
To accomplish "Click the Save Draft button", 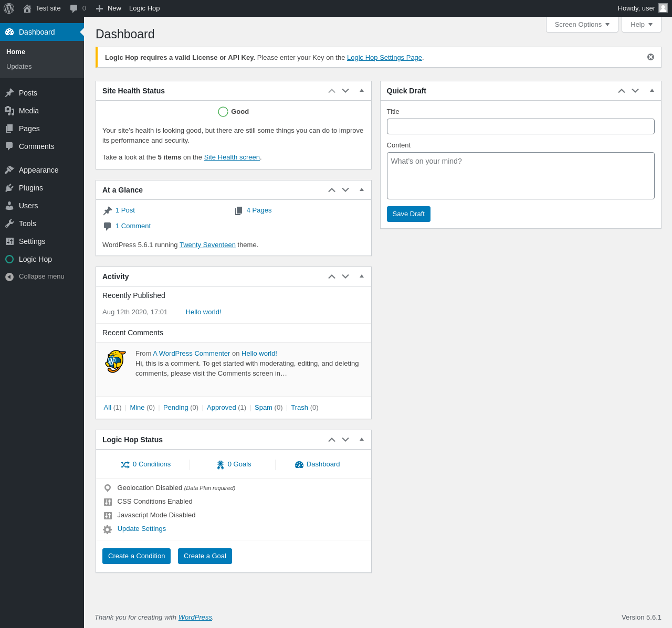I will tap(408, 214).
